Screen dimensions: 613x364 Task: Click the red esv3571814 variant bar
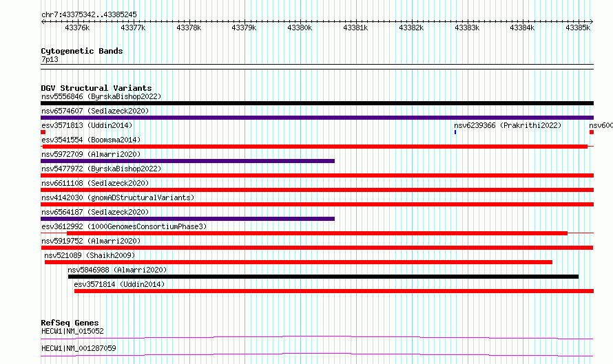click(x=334, y=291)
